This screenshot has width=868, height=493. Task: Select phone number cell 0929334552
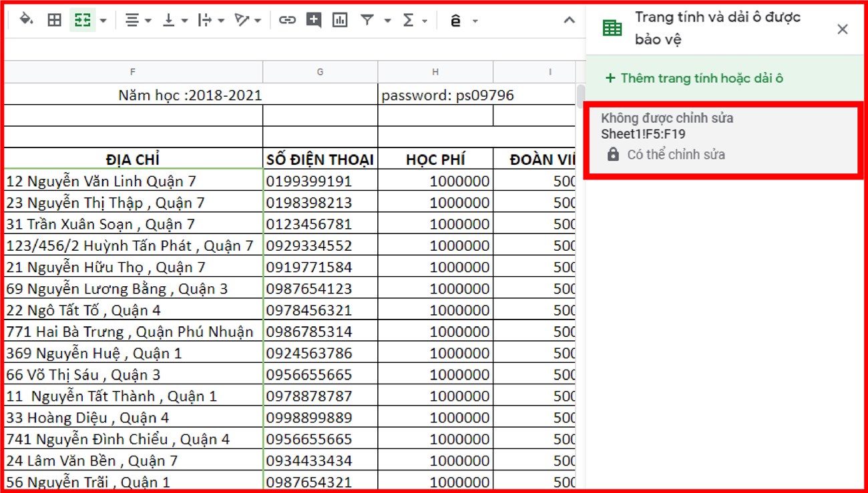pos(320,245)
